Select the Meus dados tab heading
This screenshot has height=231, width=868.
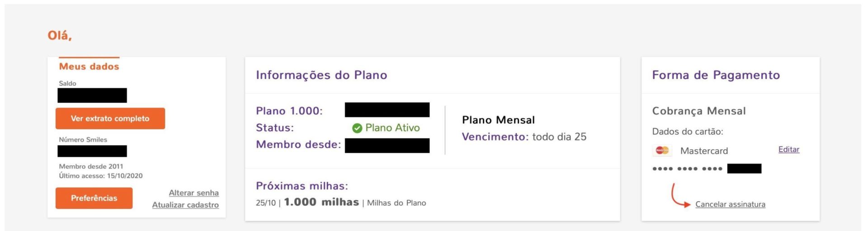click(x=89, y=66)
